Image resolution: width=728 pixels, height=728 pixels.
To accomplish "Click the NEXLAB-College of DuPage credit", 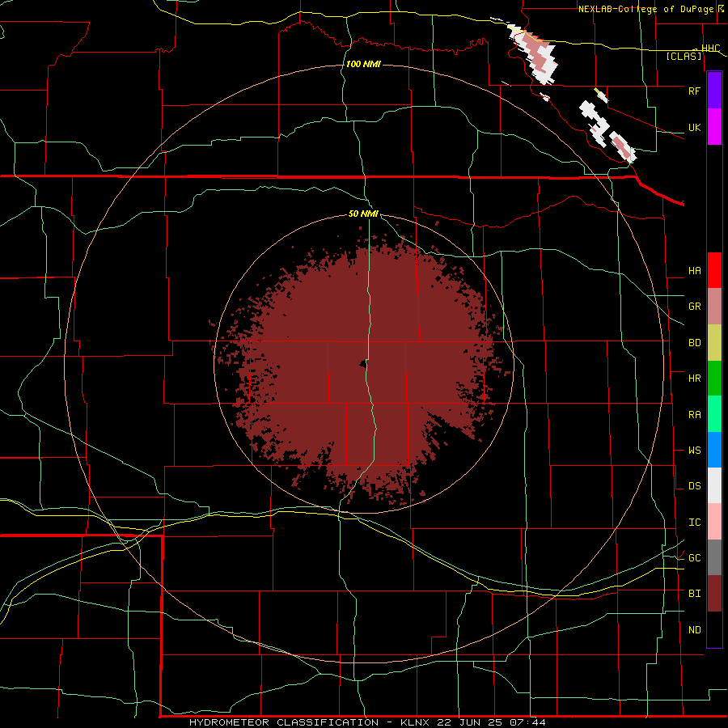I will coord(648,9).
